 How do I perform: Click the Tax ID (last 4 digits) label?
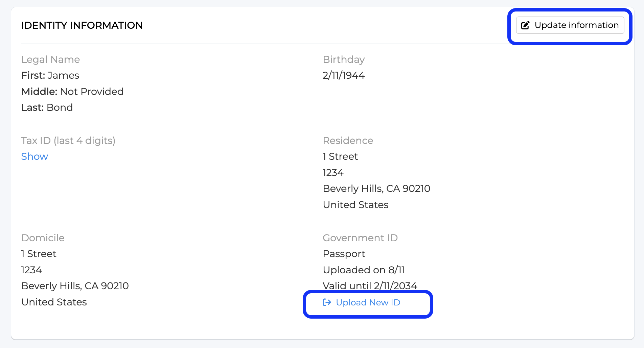click(x=68, y=141)
